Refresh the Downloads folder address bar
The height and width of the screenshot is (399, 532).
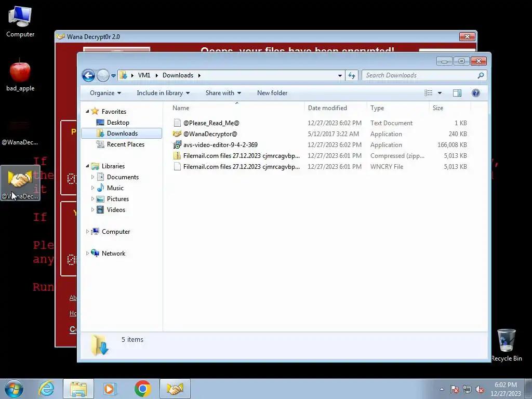point(352,75)
